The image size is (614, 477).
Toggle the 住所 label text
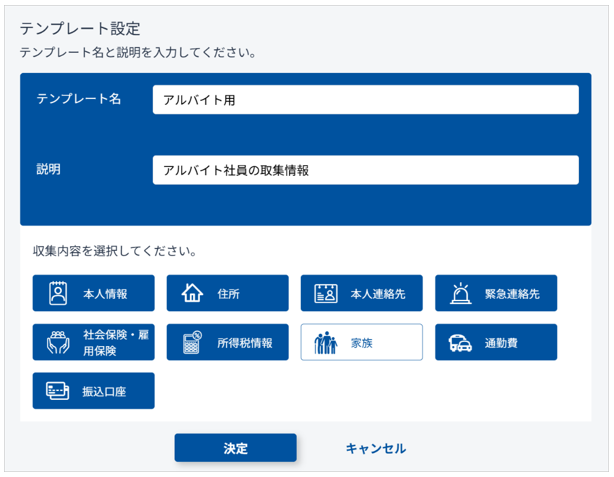coord(228,294)
